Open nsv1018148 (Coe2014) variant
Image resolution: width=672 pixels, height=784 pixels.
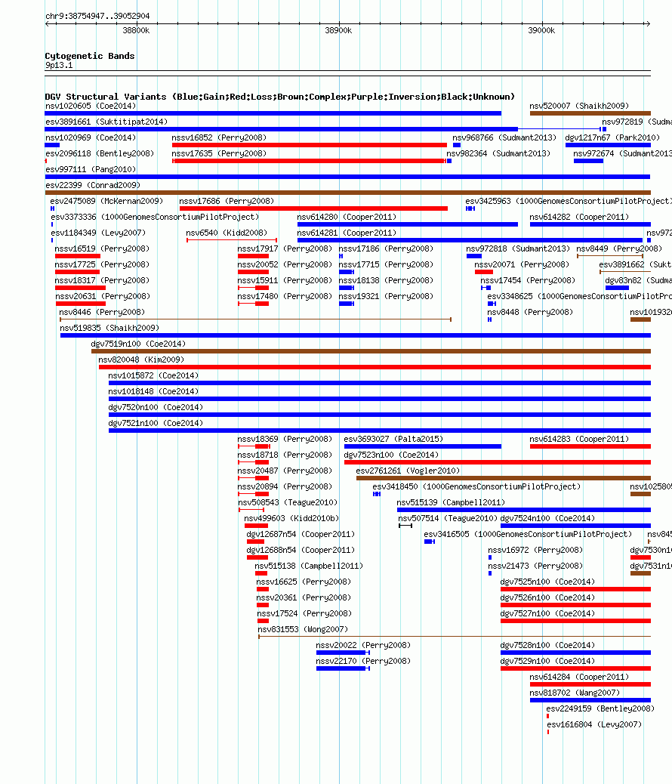point(153,392)
